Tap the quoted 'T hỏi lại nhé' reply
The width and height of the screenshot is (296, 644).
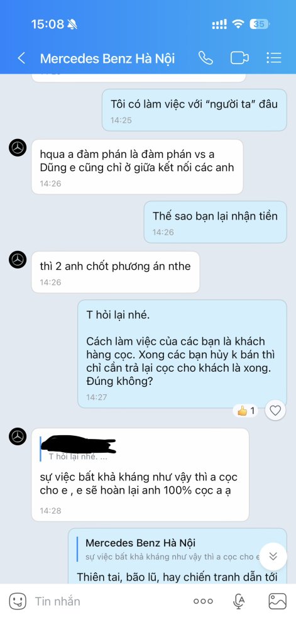(78, 448)
